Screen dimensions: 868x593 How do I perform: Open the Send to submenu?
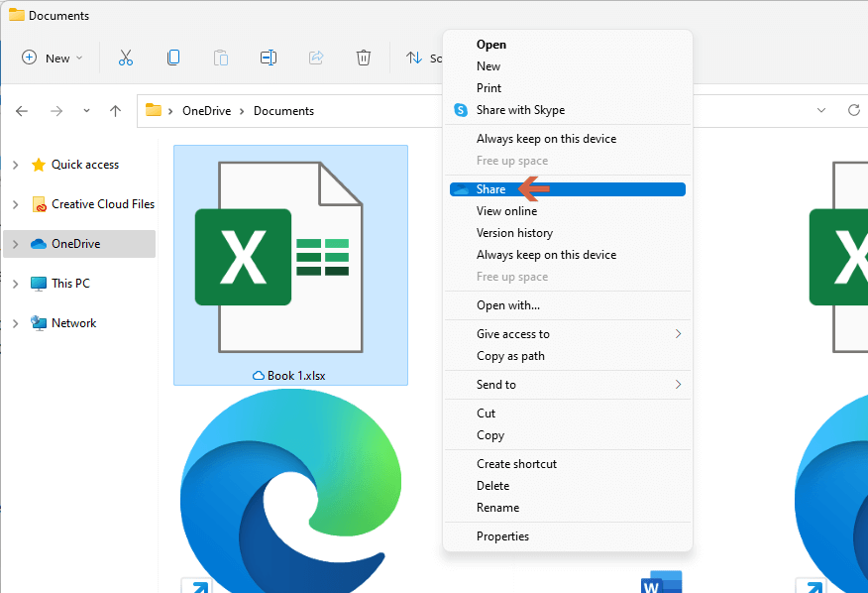tap(568, 385)
